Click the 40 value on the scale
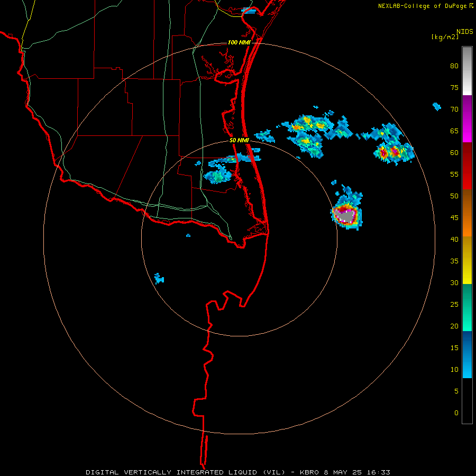The height and width of the screenshot is (476, 476). 454,239
